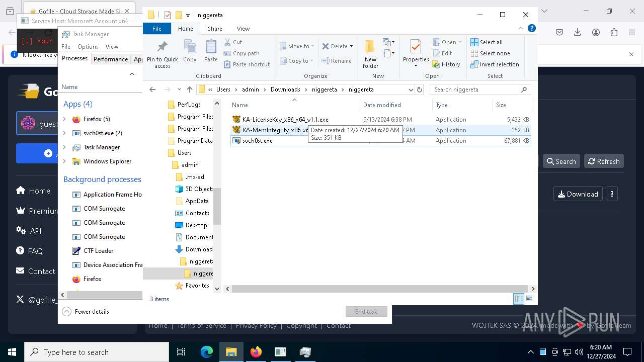Switch to Share ribbon tab

pos(215,29)
